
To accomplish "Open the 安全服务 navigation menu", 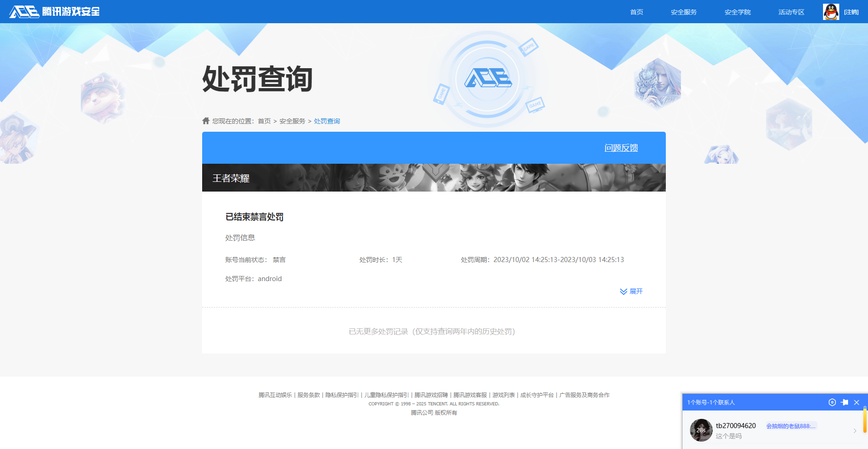I will tap(683, 12).
